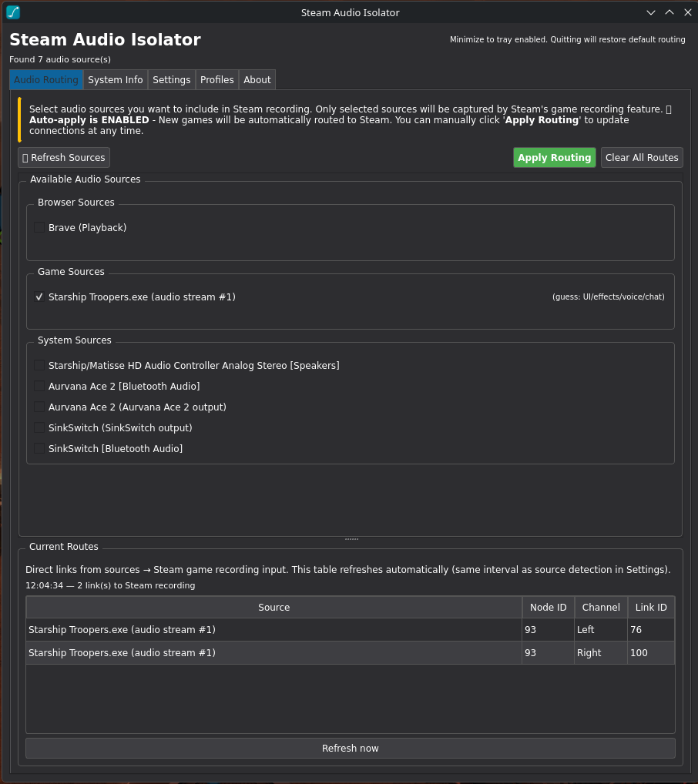Click the Node ID column header
The width and height of the screenshot is (698, 784).
point(548,607)
